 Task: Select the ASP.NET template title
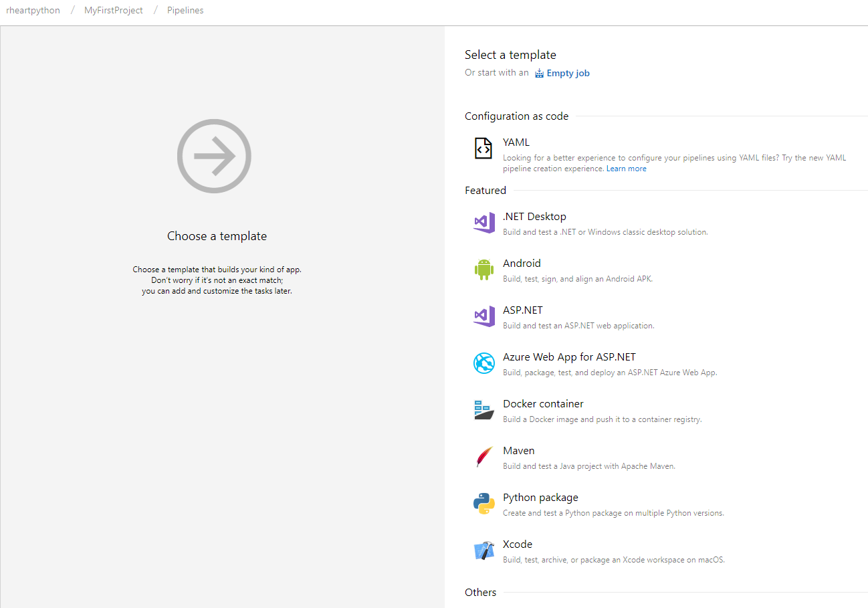pyautogui.click(x=523, y=310)
